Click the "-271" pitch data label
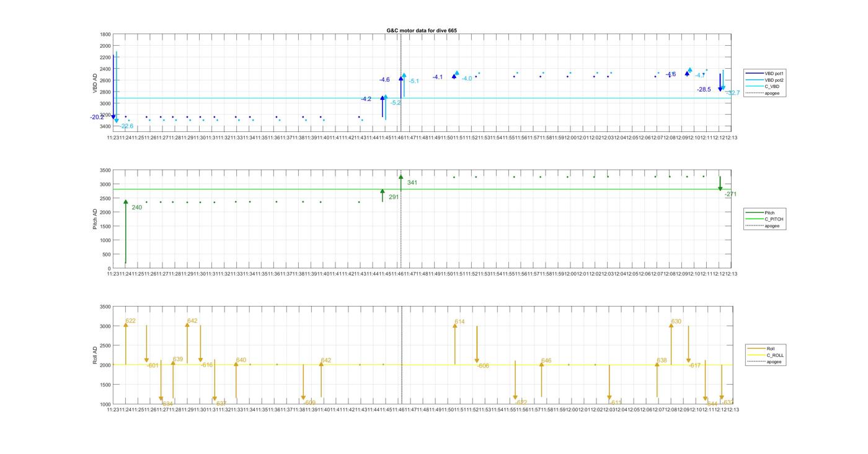This screenshot has height=454, width=868. pos(730,194)
